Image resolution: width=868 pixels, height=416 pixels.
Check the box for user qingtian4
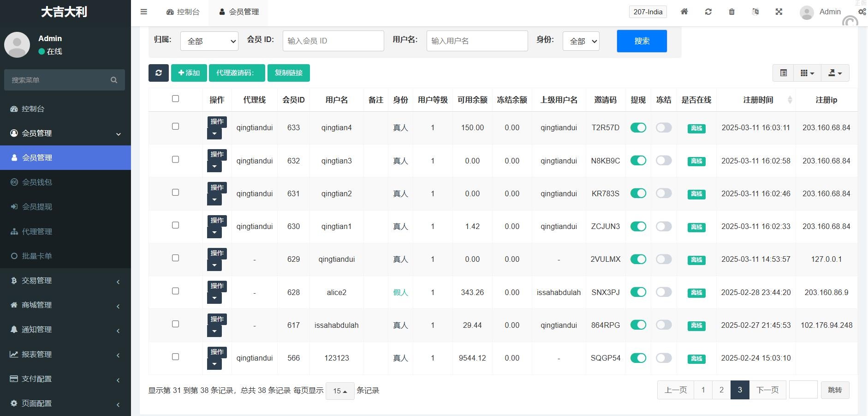click(x=175, y=127)
